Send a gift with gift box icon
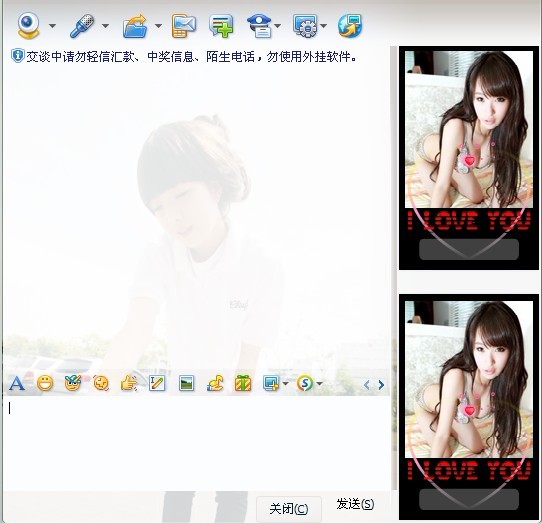The width and height of the screenshot is (542, 523). (243, 383)
